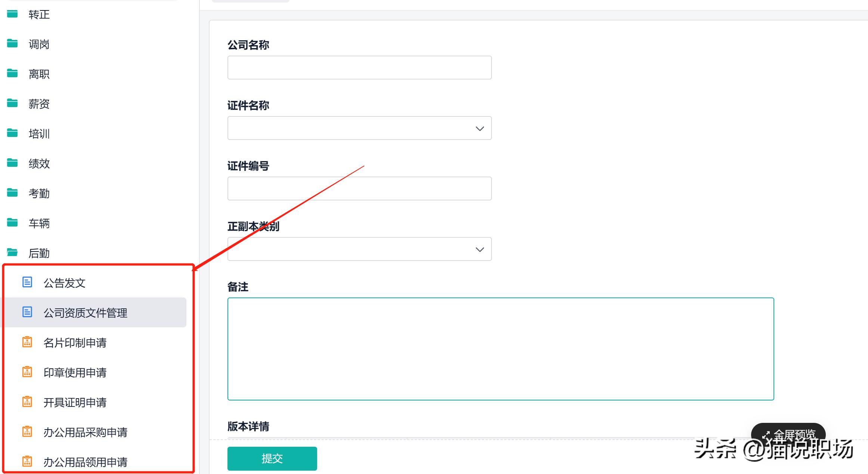
Task: Select 办公用品领用申请 in the sidebar
Action: click(86, 462)
